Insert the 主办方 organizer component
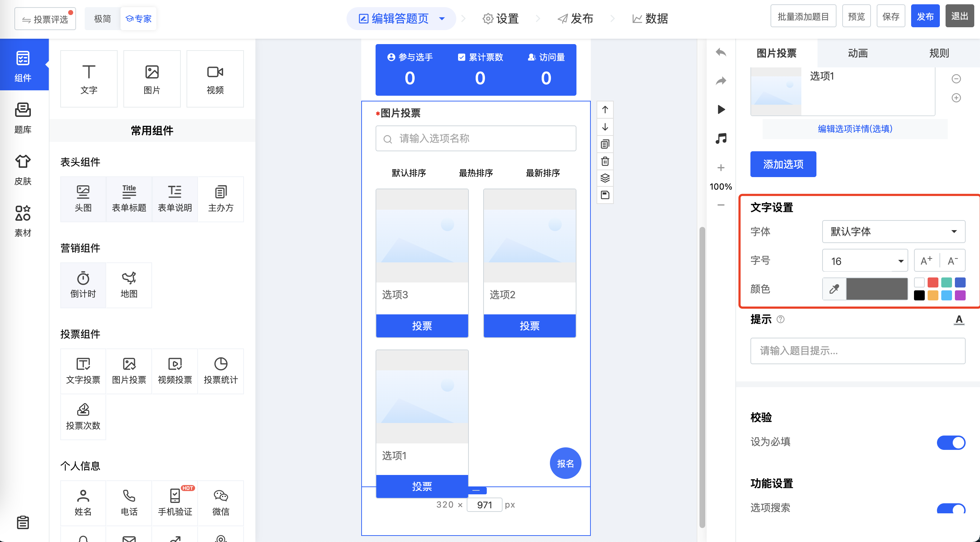Image resolution: width=980 pixels, height=542 pixels. [x=221, y=199]
